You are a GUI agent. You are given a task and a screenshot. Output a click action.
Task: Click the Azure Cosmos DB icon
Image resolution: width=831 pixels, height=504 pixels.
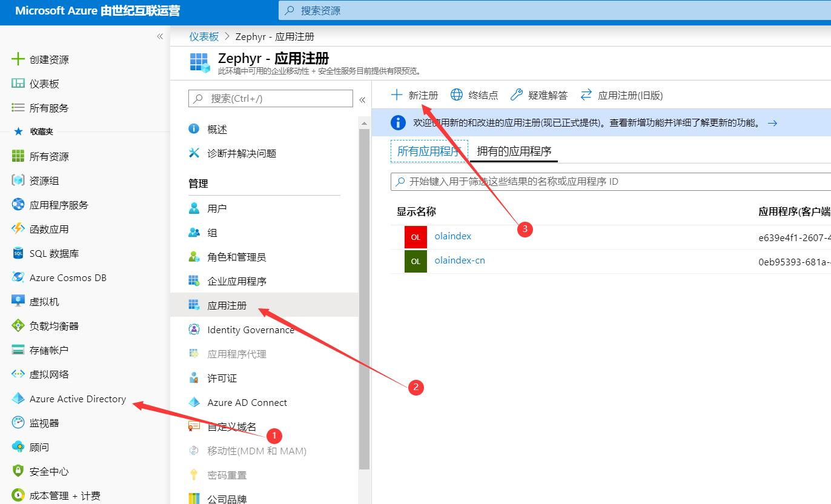(18, 277)
